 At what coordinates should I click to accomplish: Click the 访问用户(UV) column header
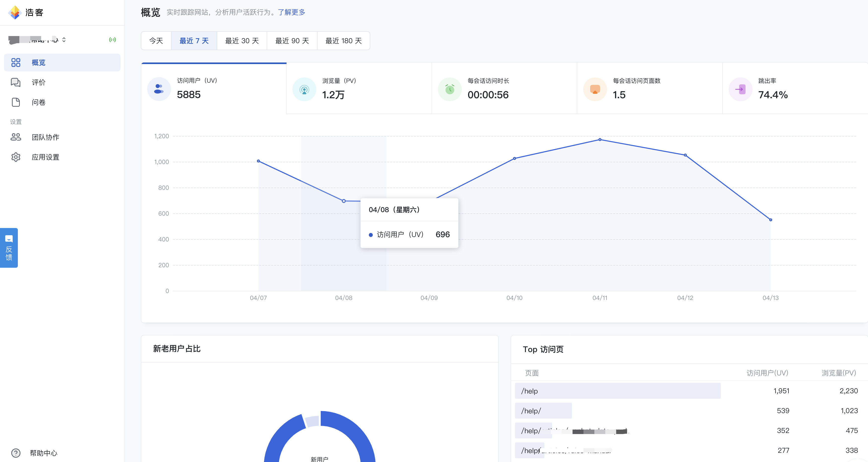(x=768, y=373)
